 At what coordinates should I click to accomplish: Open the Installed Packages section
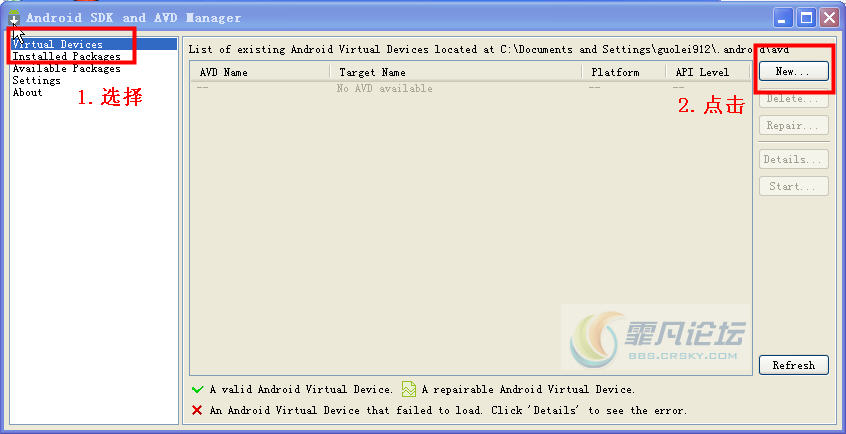66,56
